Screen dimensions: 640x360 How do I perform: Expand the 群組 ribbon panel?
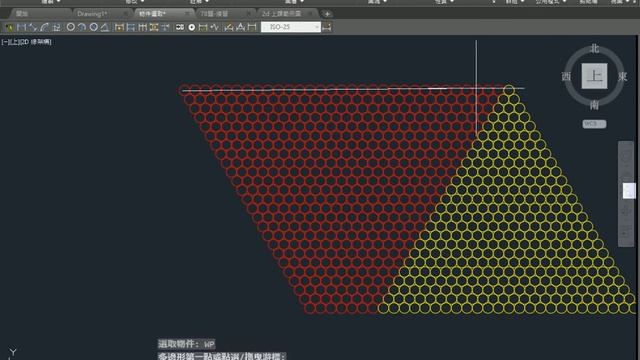point(514,2)
